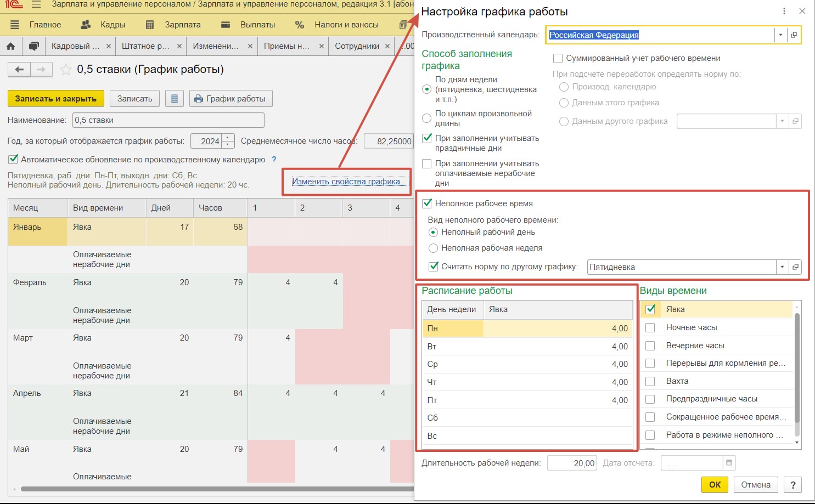Click the Записать button
Viewport: 815px width, 504px height.
pyautogui.click(x=134, y=99)
